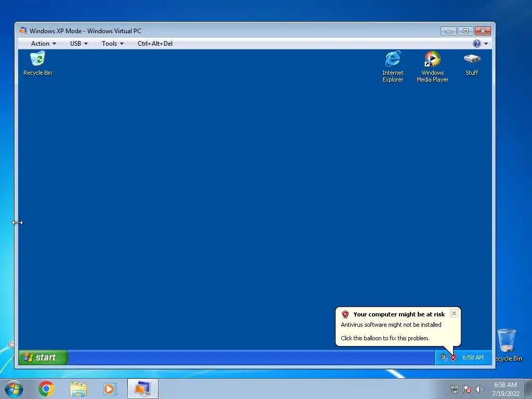Click 'Click this balloon to fix this problem'
The width and height of the screenshot is (532, 399).
[x=385, y=338]
